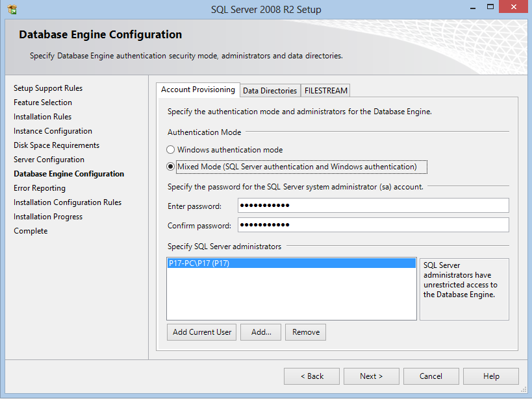
Task: Click the SQL Server setup title bar icon
Action: 12,9
